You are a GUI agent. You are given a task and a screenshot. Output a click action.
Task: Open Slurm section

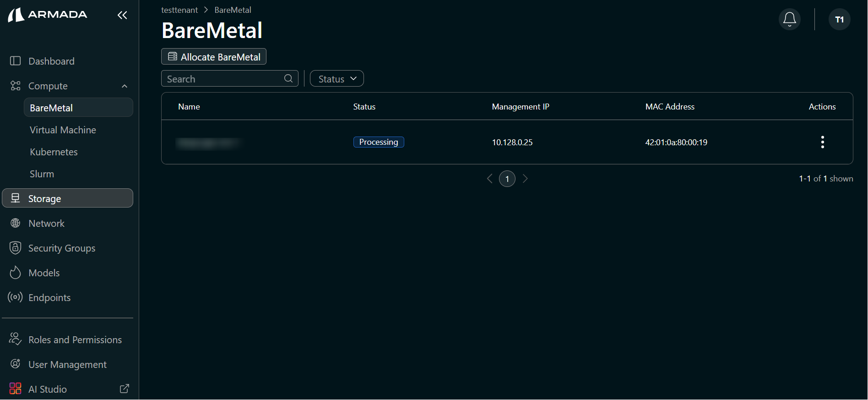click(78, 174)
